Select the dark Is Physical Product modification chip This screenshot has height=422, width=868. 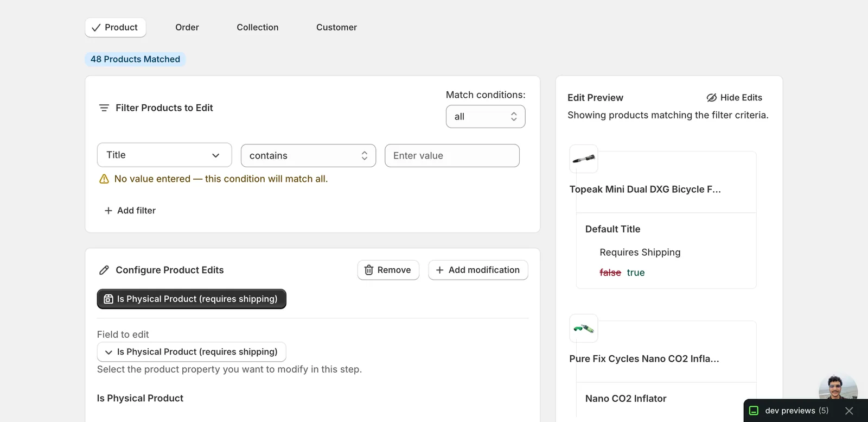192,299
